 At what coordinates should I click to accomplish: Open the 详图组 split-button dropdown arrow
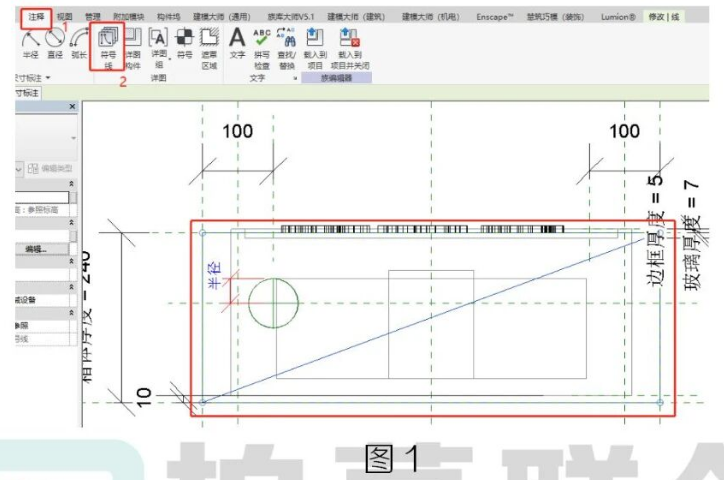click(x=170, y=59)
